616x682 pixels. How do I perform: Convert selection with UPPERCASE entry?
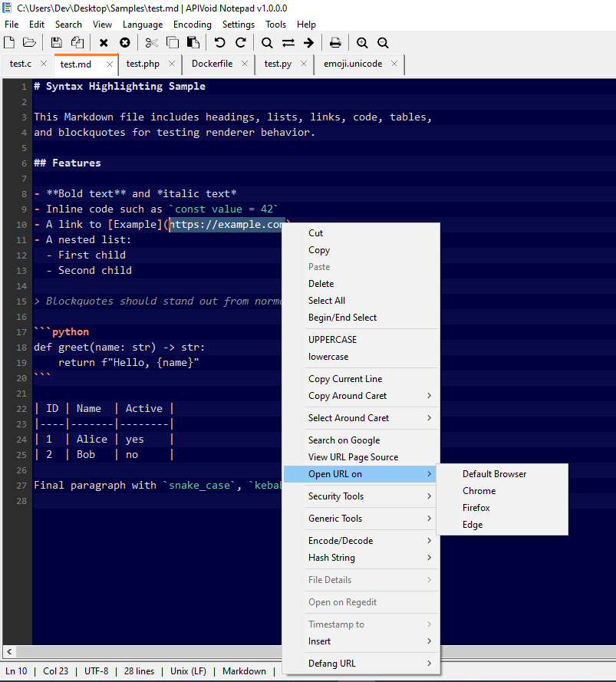[x=361, y=340]
